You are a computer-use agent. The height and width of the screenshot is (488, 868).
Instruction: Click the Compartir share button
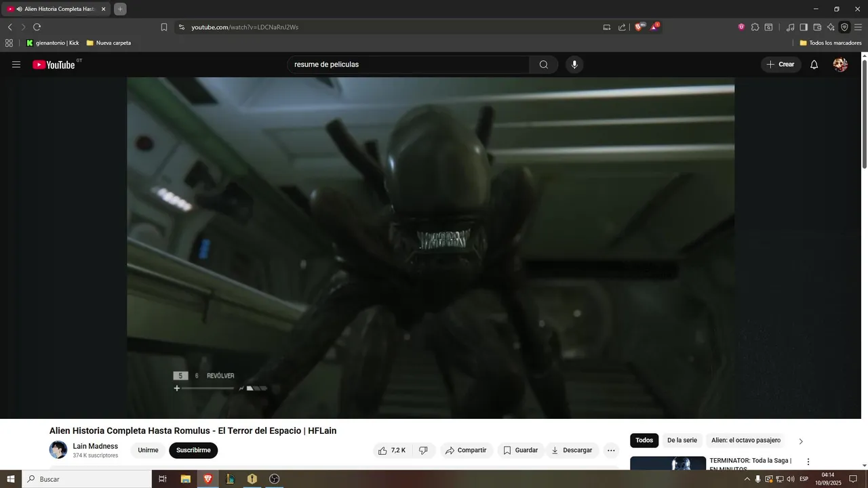pos(466,450)
